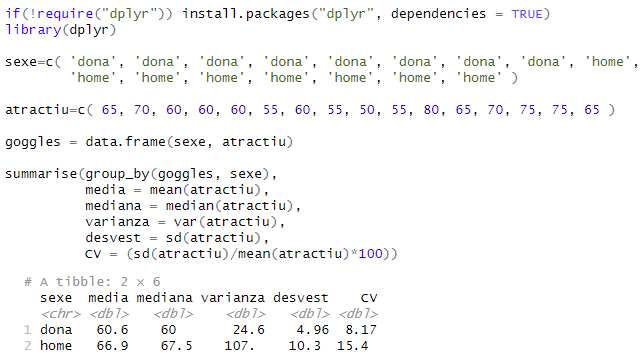Click on install.packages function call

[246, 14]
